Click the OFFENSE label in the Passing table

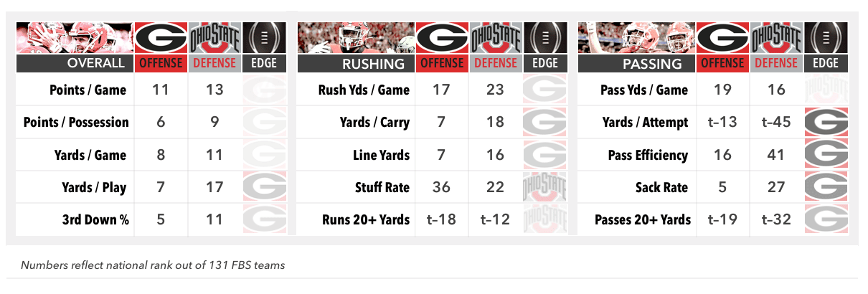(x=723, y=63)
